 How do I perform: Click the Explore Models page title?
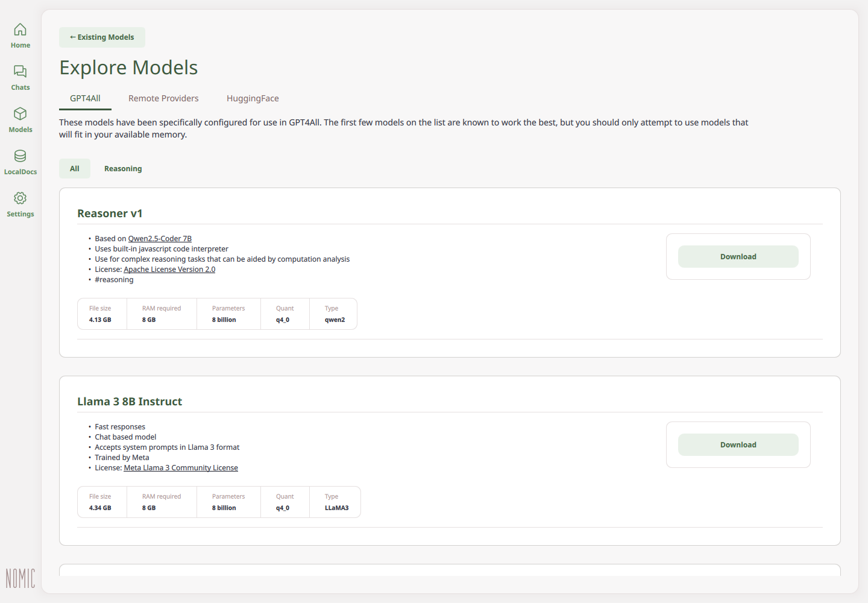[128, 68]
